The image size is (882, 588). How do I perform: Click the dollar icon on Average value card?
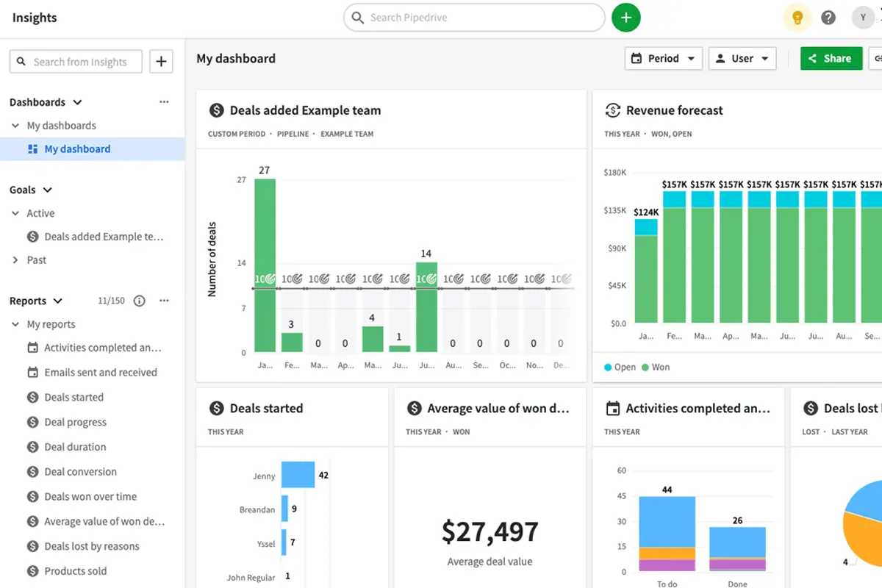tap(414, 408)
